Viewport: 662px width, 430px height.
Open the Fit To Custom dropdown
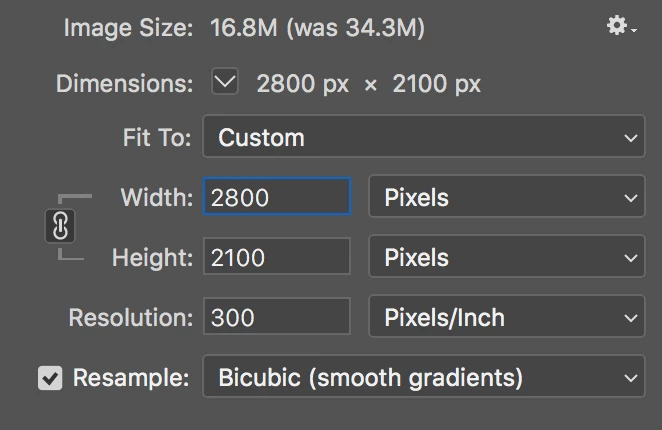tap(424, 136)
